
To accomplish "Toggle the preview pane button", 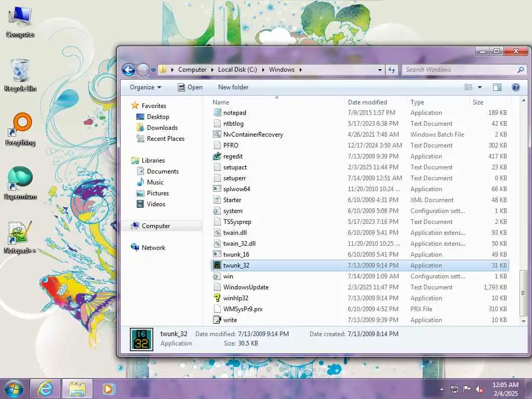I will pyautogui.click(x=497, y=87).
